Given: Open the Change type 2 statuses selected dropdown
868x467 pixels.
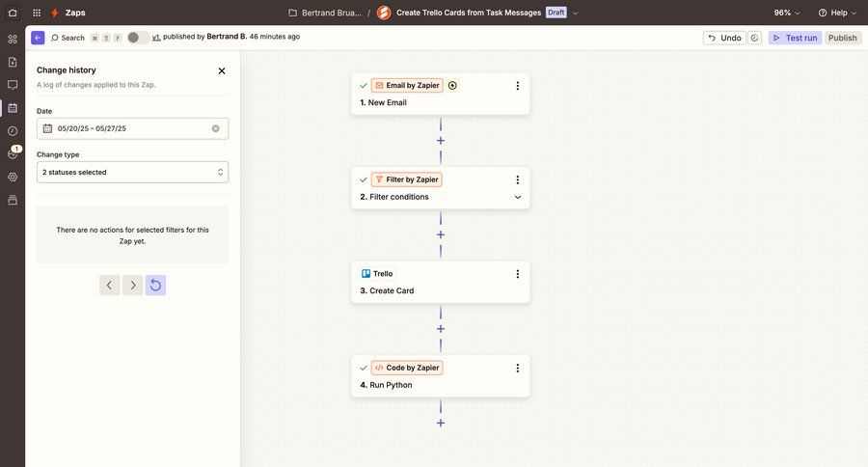Looking at the screenshot, I should [x=132, y=173].
